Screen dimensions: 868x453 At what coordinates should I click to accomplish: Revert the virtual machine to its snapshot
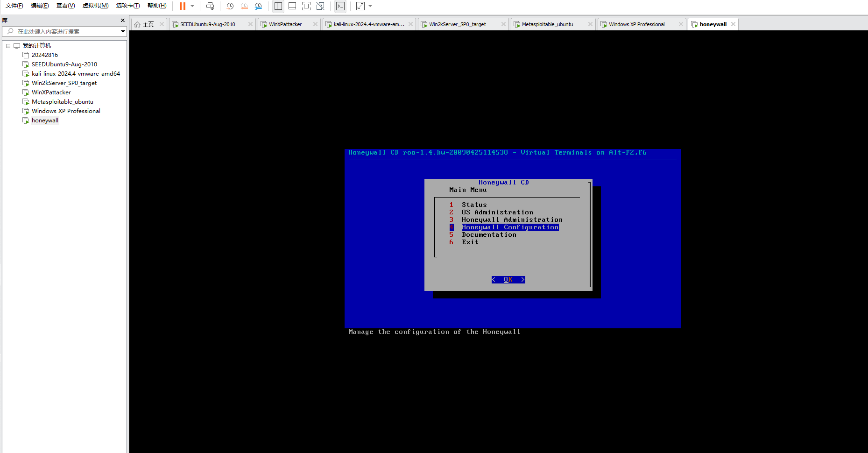pos(244,6)
